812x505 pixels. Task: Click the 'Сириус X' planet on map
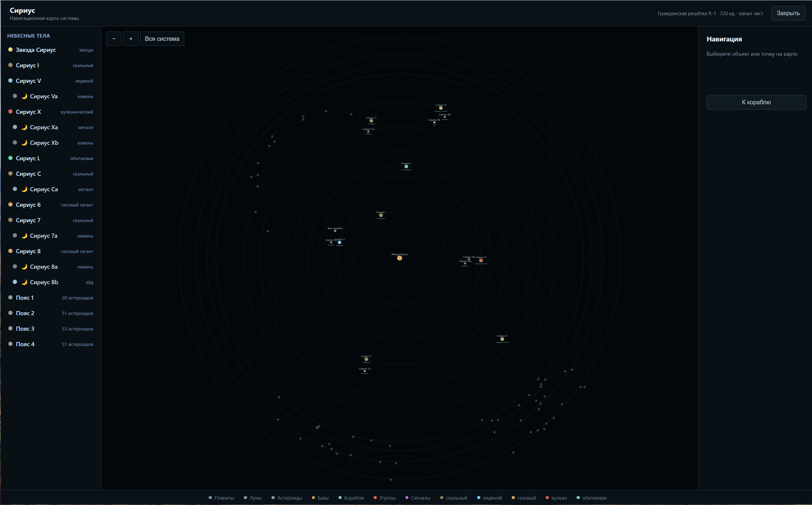click(481, 260)
